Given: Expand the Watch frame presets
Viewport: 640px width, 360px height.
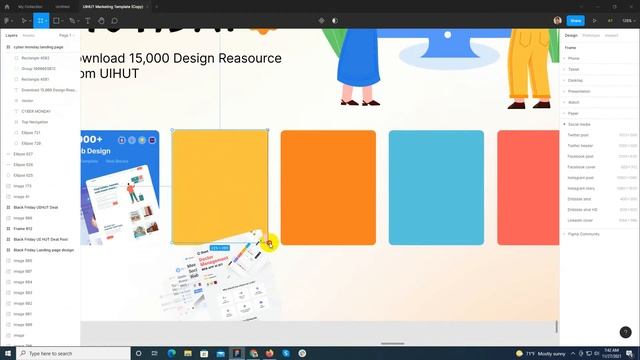Looking at the screenshot, I should [573, 102].
